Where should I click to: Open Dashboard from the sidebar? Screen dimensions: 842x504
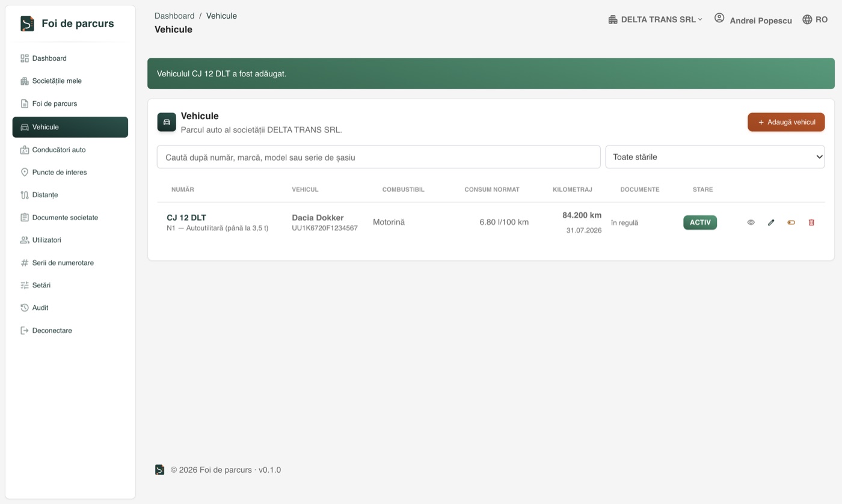tap(70, 58)
